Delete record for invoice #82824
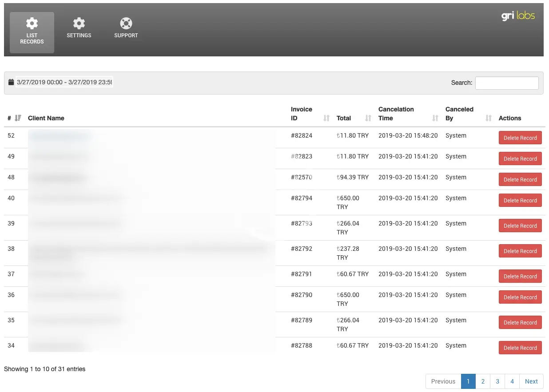549x392 pixels. pyautogui.click(x=520, y=138)
